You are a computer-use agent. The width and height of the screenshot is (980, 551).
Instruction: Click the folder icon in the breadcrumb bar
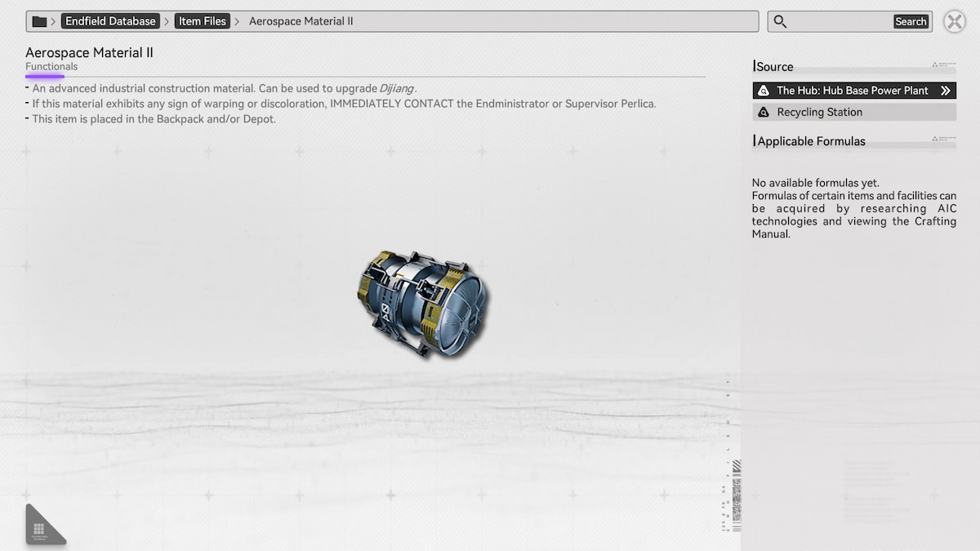pyautogui.click(x=39, y=21)
